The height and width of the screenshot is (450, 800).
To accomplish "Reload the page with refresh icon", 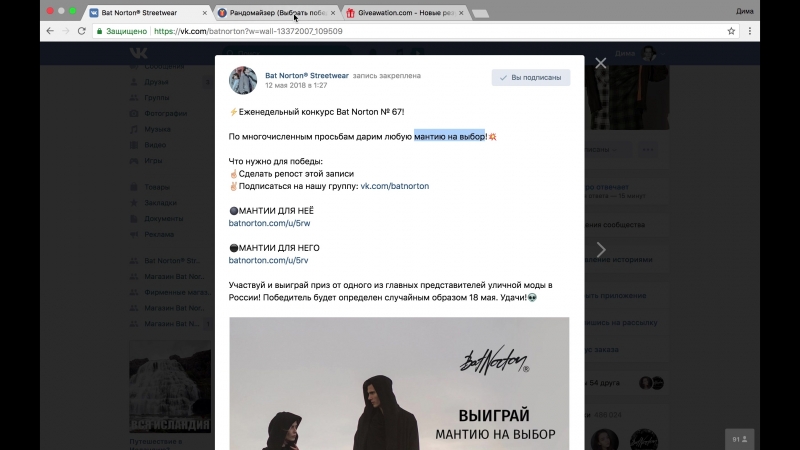I will click(x=82, y=31).
